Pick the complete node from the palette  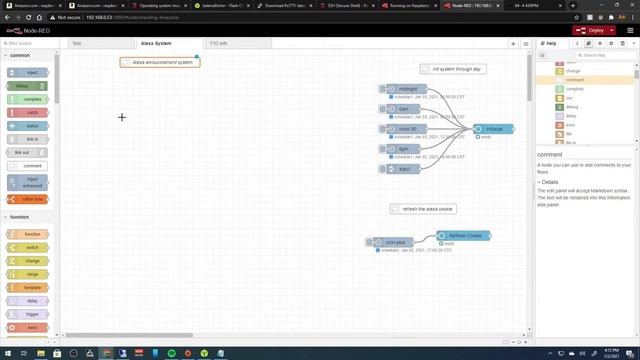[x=27, y=99]
